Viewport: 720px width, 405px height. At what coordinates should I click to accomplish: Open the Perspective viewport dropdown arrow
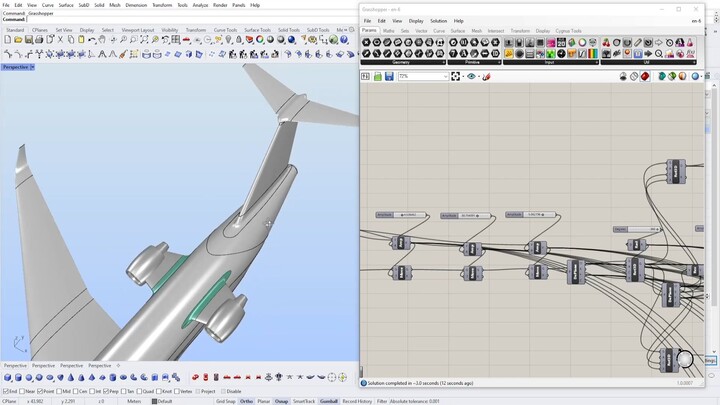pos(32,67)
